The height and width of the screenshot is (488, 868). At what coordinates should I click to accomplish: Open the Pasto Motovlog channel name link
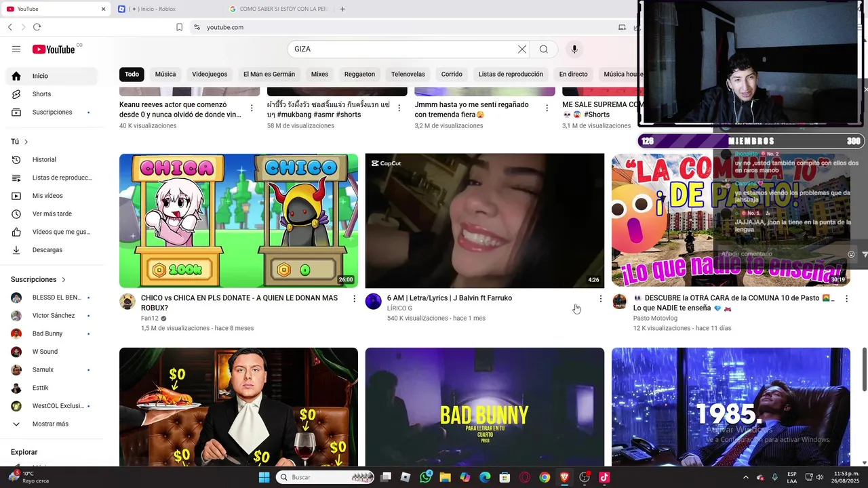(655, 318)
